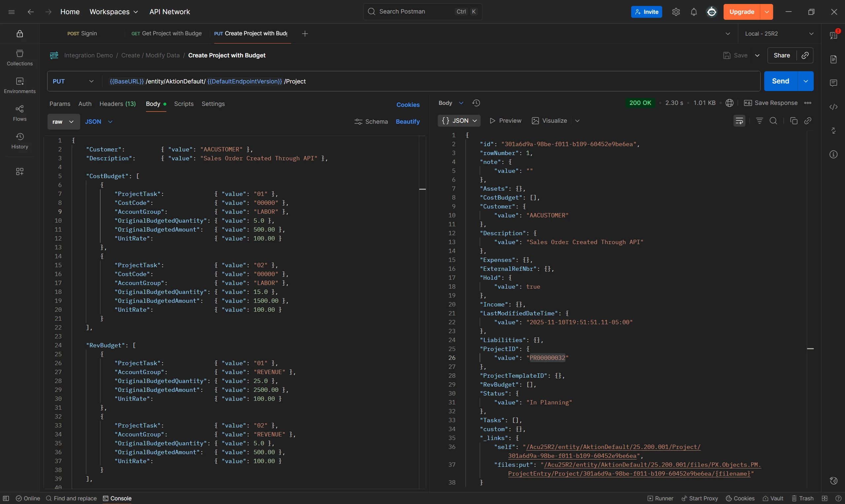Toggle the sidebar with hamburger menu
Viewport: 845px width, 504px height.
click(x=12, y=12)
